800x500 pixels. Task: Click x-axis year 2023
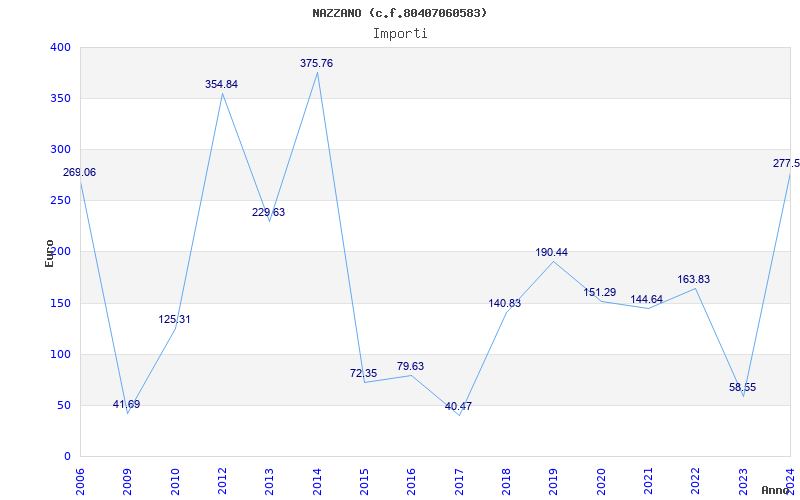743,482
